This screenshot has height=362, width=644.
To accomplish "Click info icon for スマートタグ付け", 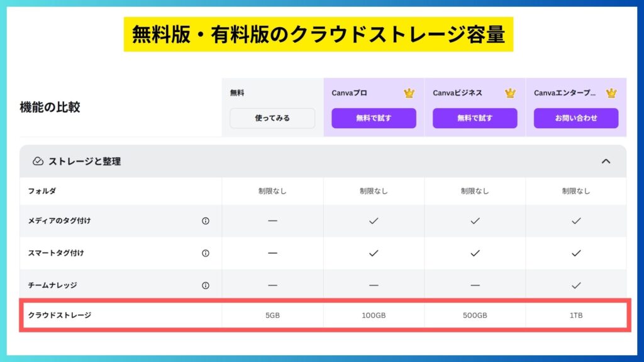I will [x=206, y=253].
